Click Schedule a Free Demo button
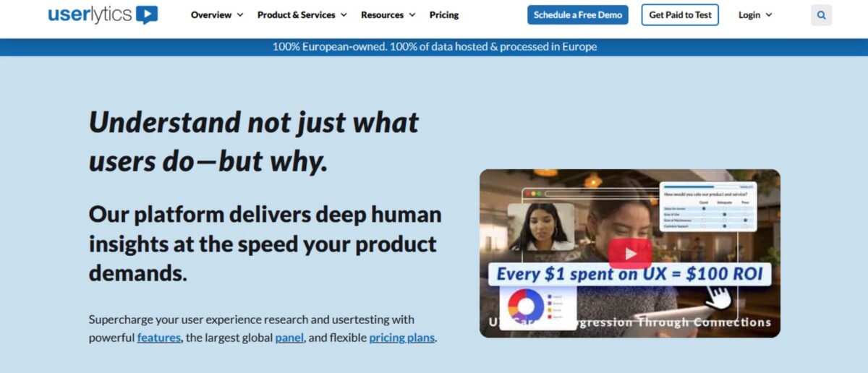The image size is (868, 373). coord(578,15)
